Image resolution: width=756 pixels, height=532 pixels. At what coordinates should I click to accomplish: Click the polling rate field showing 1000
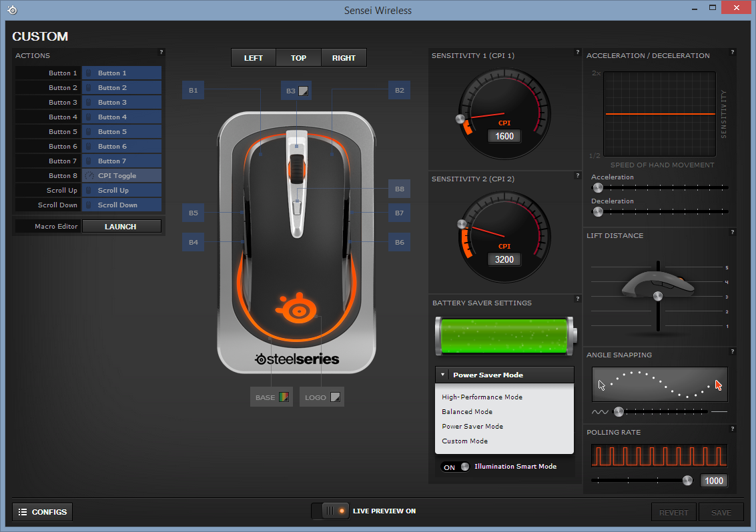coord(714,481)
